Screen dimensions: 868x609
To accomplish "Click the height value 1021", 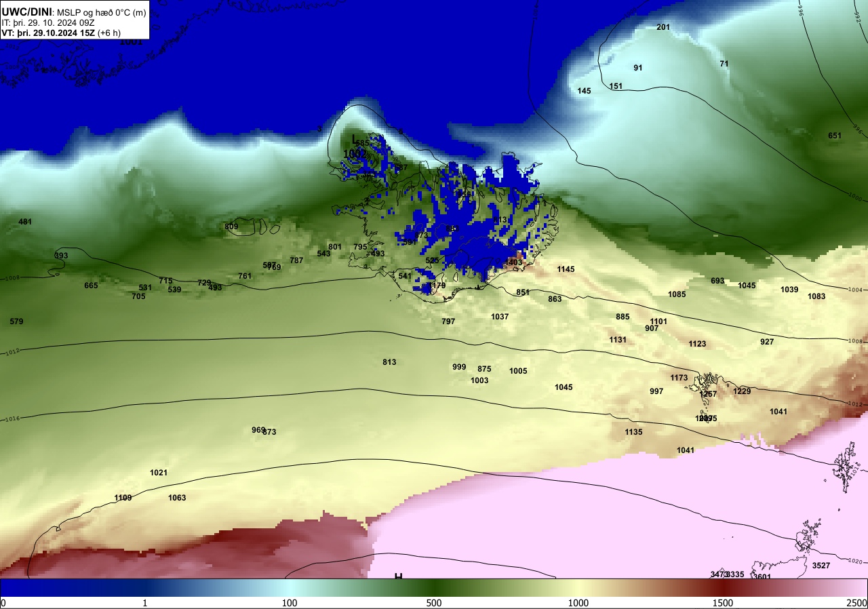I will click(159, 473).
